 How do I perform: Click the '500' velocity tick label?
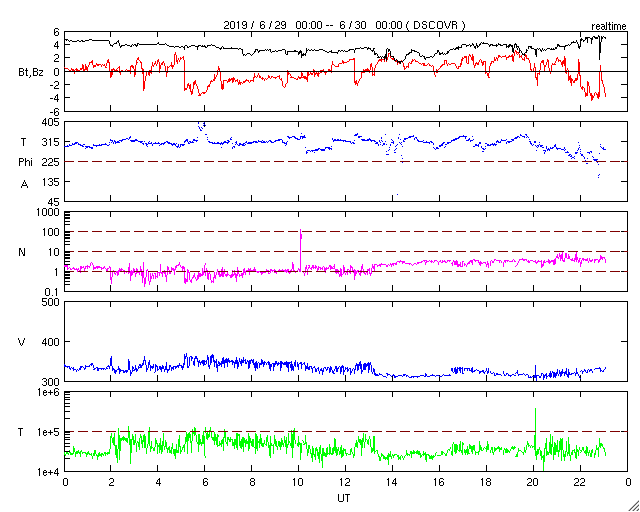point(52,302)
